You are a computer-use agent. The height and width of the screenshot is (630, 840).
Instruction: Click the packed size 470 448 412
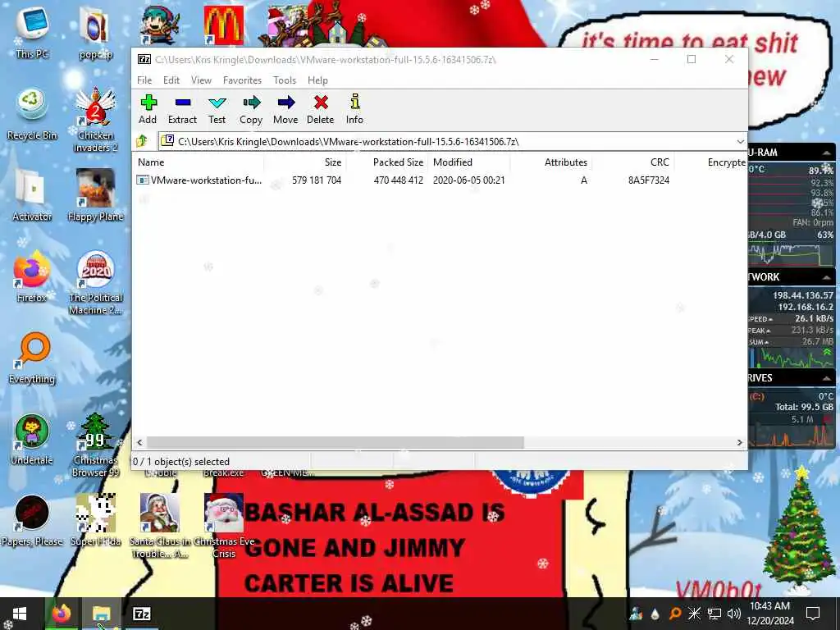click(399, 180)
